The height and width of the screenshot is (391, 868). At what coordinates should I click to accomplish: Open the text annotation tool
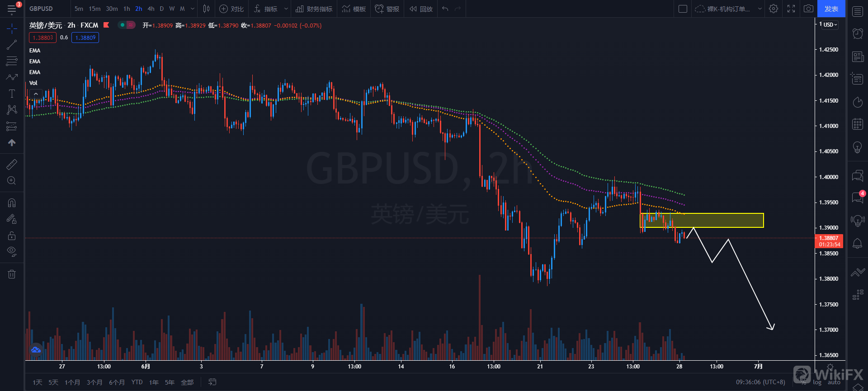(12, 94)
